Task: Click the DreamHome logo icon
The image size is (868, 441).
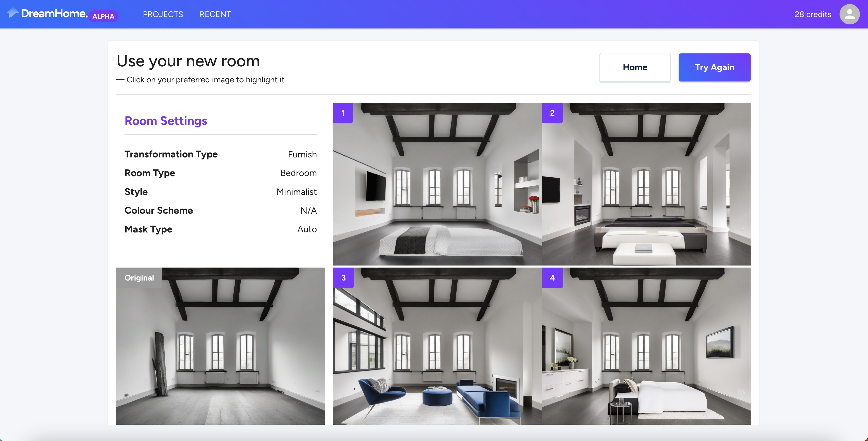Action: point(12,13)
